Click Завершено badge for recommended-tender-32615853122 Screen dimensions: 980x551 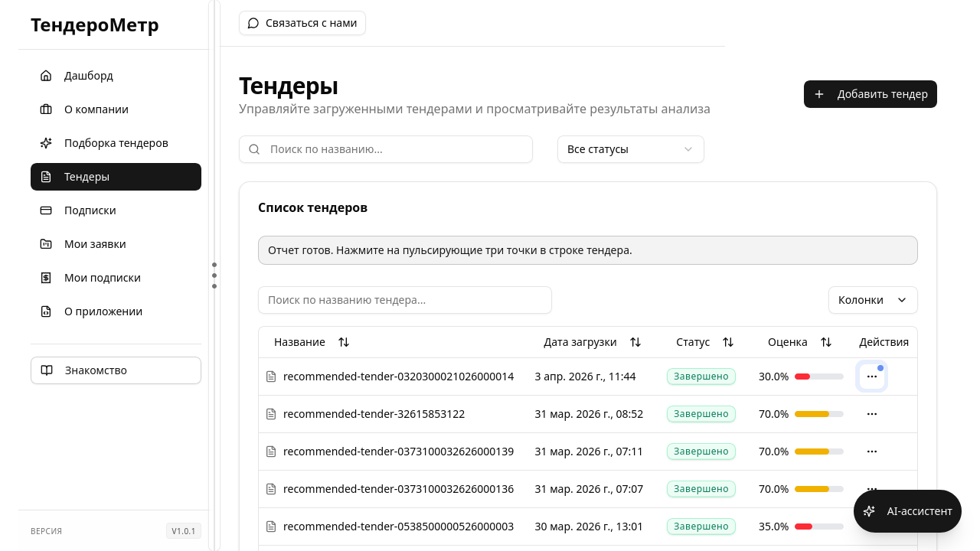tap(701, 414)
